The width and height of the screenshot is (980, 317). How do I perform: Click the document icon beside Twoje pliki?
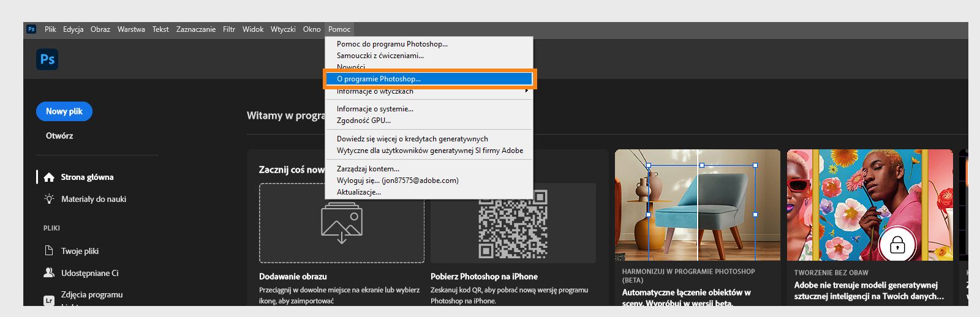pyautogui.click(x=49, y=251)
